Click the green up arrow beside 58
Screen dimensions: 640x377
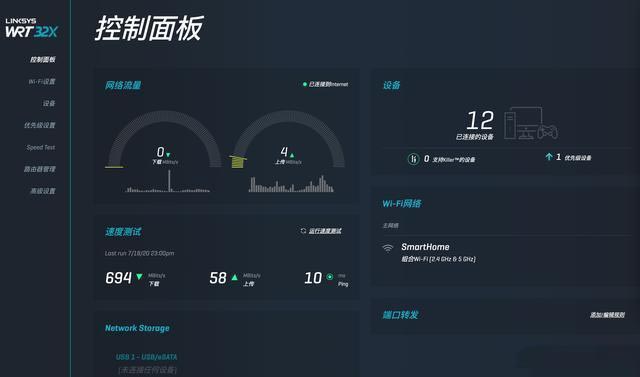pyautogui.click(x=234, y=277)
